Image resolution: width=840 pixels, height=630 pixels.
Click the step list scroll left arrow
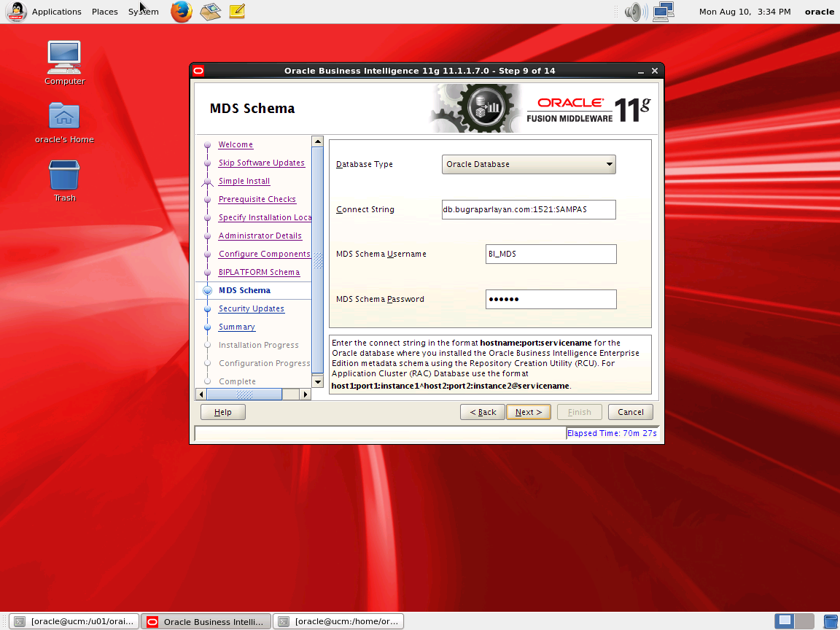[x=201, y=394]
